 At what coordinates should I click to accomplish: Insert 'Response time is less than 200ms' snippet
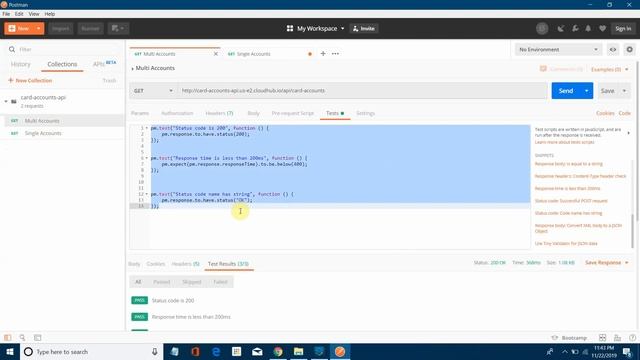coord(567,189)
